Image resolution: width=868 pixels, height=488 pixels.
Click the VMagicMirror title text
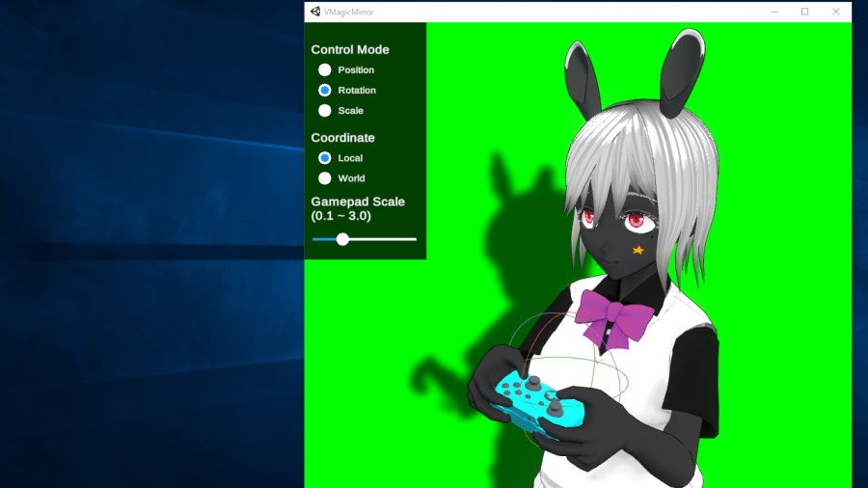[349, 12]
